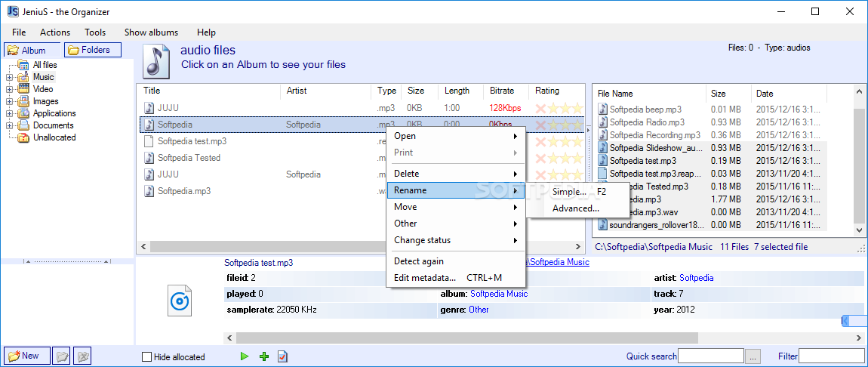
Task: Click file icon of Softpedia Radio.mp3
Action: tap(603, 122)
